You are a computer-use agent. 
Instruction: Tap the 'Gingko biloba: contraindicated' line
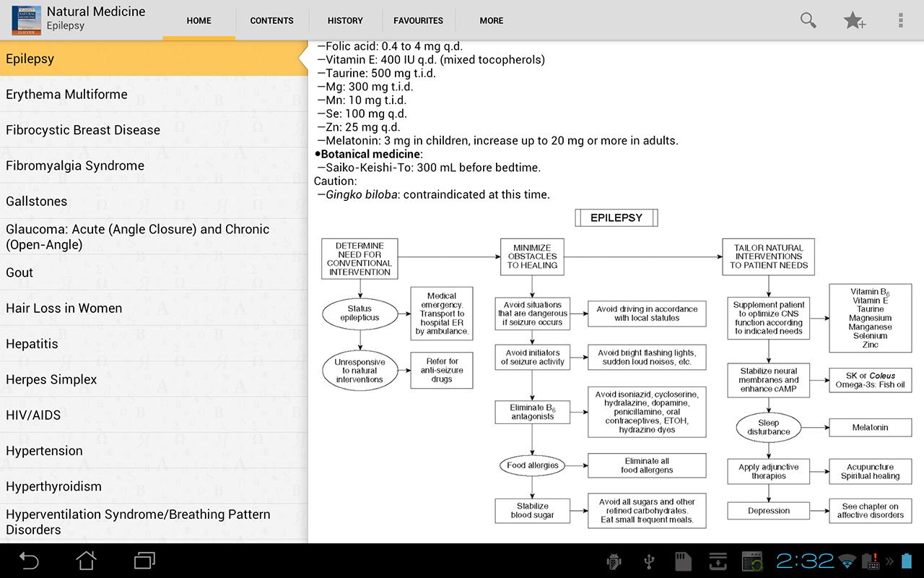(x=433, y=194)
